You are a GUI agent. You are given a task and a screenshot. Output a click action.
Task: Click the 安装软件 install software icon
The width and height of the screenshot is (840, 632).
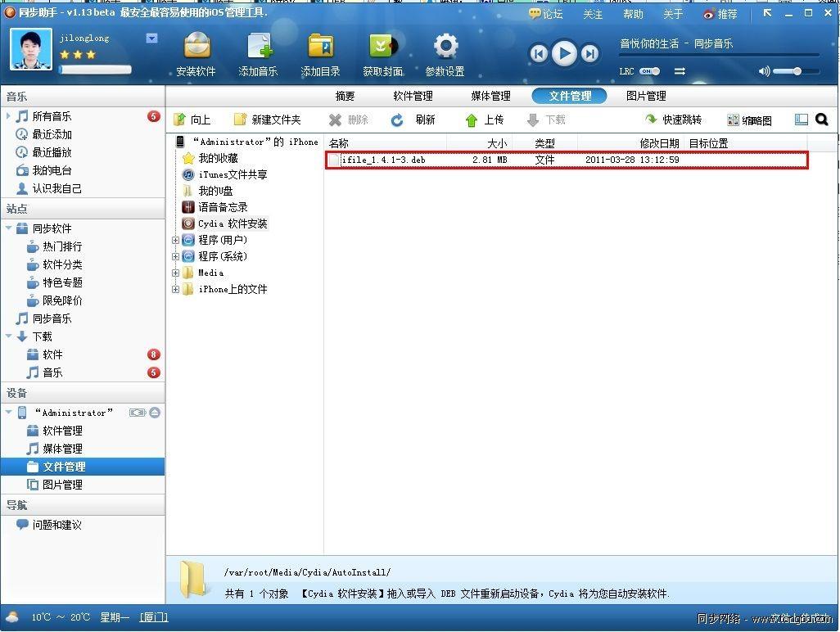196,46
